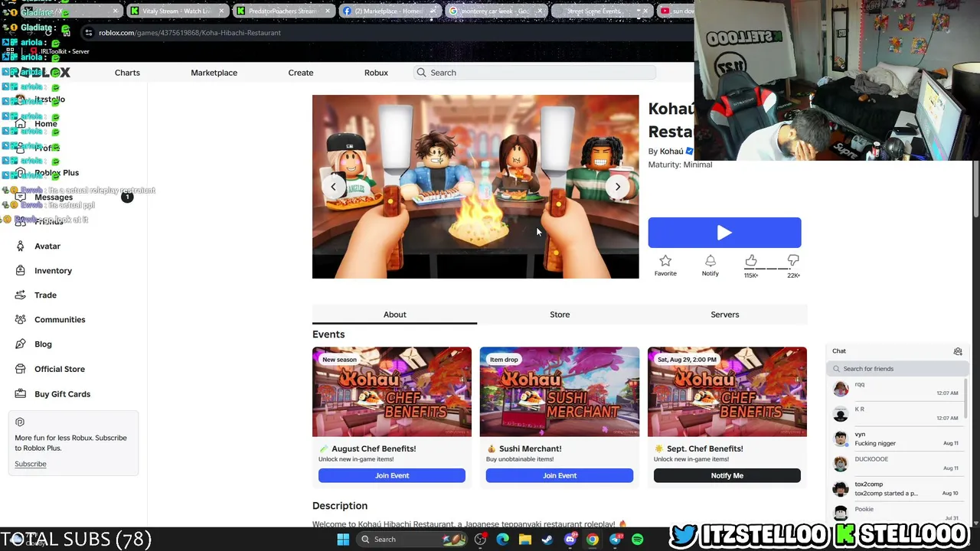Open the Windows Start menu

[x=343, y=540]
